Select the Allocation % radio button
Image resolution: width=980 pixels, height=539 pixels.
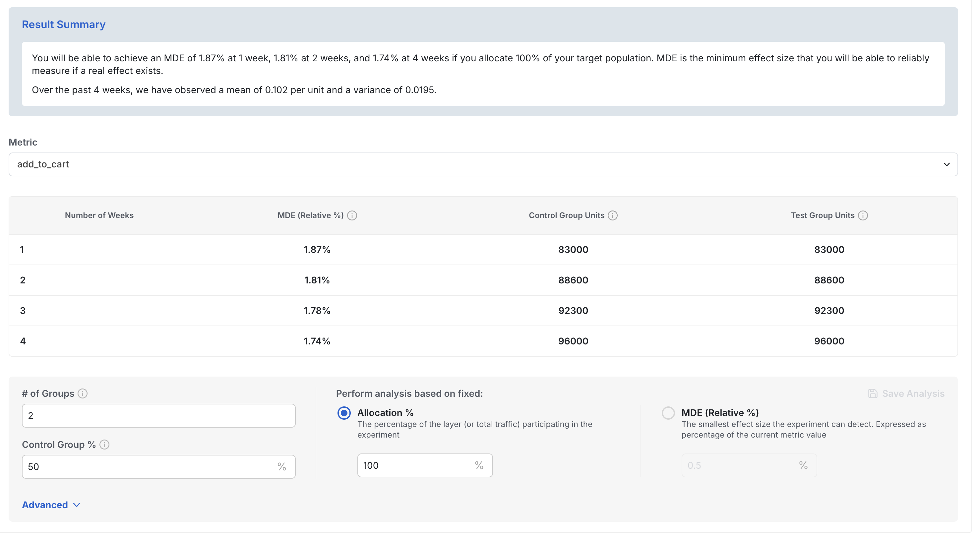(x=343, y=413)
